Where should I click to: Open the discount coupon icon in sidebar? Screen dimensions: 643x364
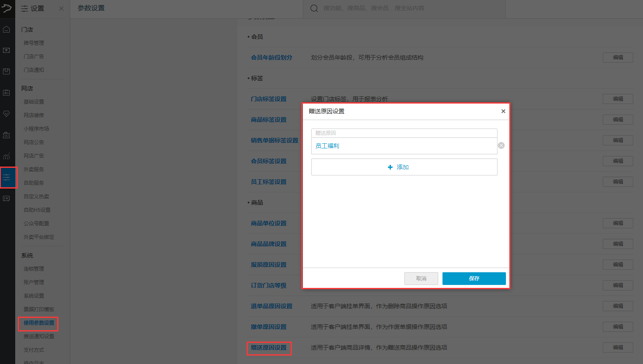tap(6, 135)
